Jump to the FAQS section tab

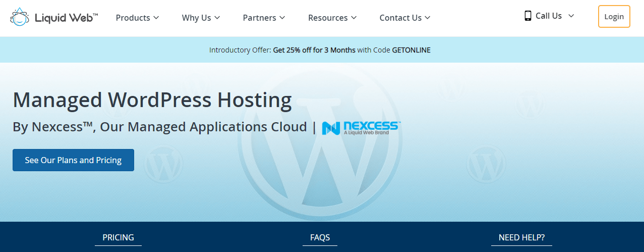[x=320, y=237]
